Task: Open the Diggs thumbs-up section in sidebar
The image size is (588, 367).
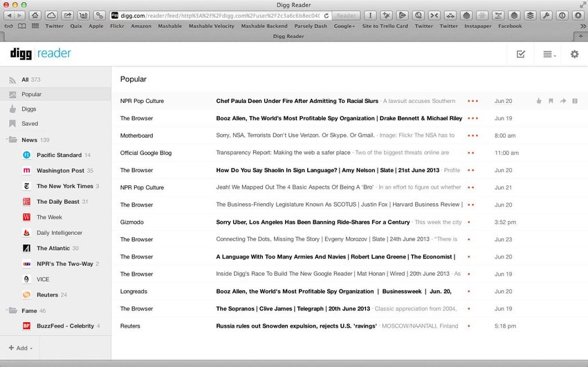Action: 28,109
